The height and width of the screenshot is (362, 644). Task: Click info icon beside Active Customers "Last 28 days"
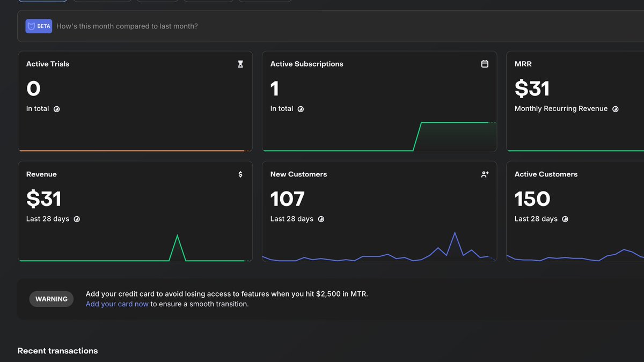click(x=565, y=219)
